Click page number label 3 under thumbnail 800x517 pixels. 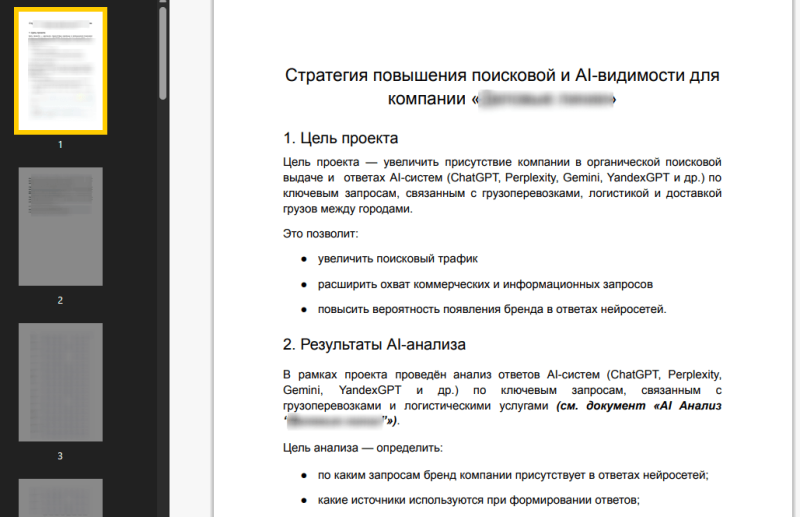[x=60, y=456]
